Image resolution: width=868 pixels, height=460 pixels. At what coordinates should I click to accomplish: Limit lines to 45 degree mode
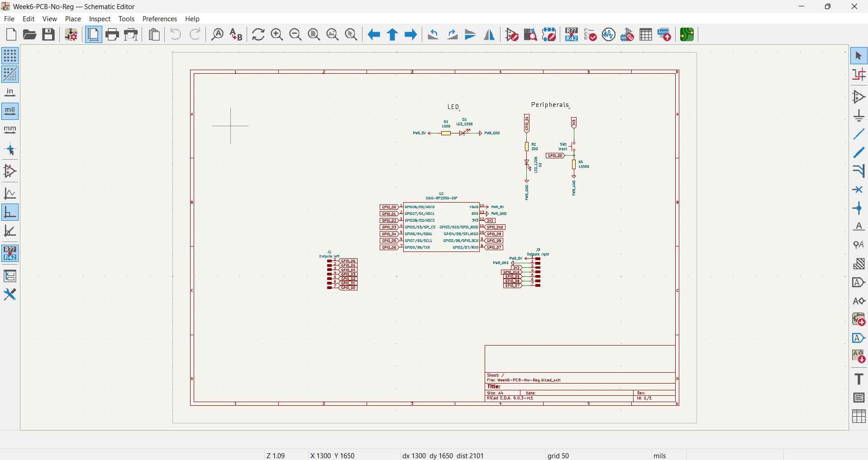pos(10,231)
